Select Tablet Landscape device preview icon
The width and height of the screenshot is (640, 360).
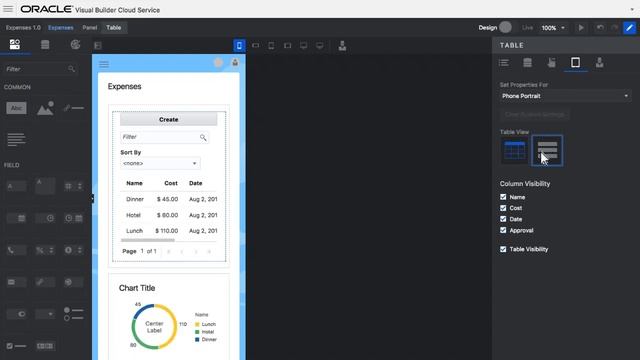click(x=288, y=45)
